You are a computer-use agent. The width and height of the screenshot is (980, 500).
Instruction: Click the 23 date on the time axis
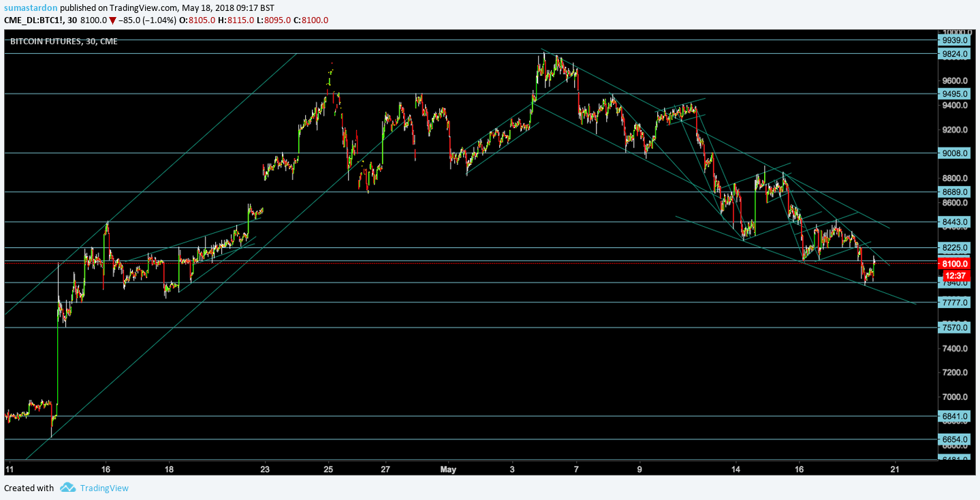click(265, 469)
